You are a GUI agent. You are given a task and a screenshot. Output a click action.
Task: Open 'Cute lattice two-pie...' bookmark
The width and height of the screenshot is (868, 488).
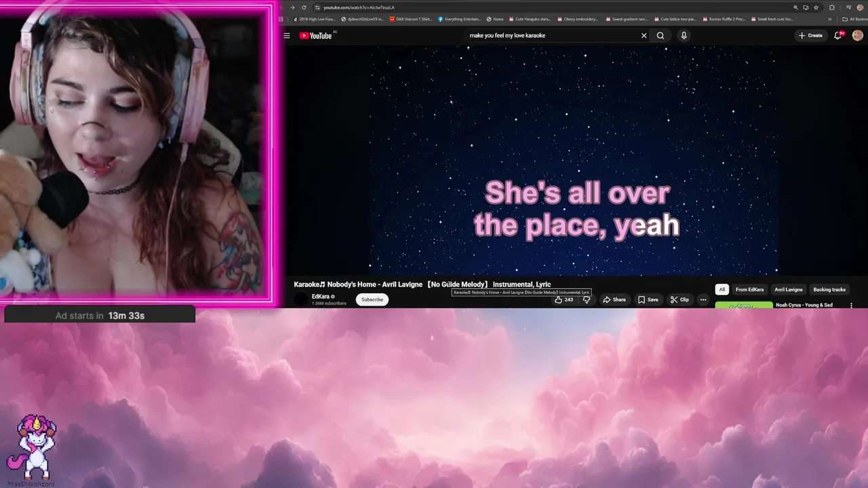pyautogui.click(x=675, y=19)
